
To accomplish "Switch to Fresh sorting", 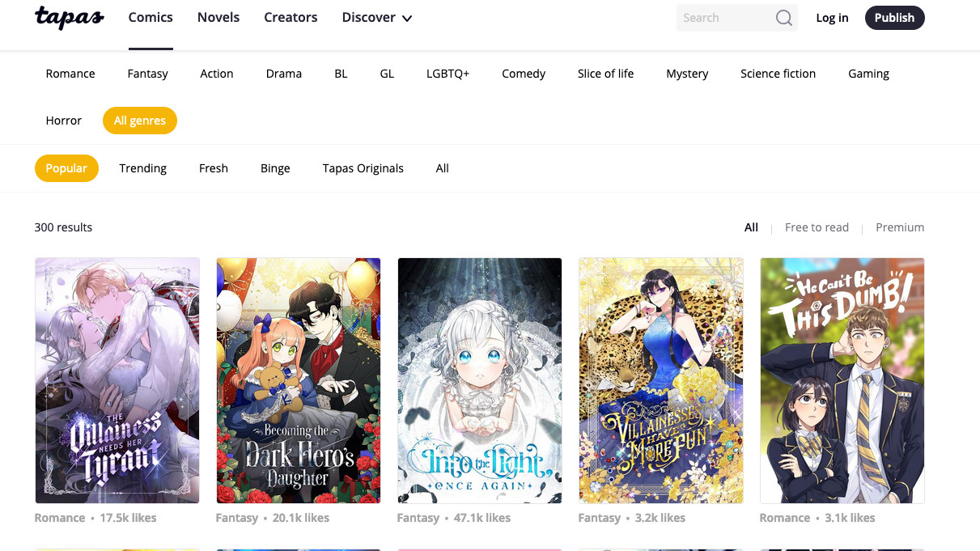I will tap(214, 168).
